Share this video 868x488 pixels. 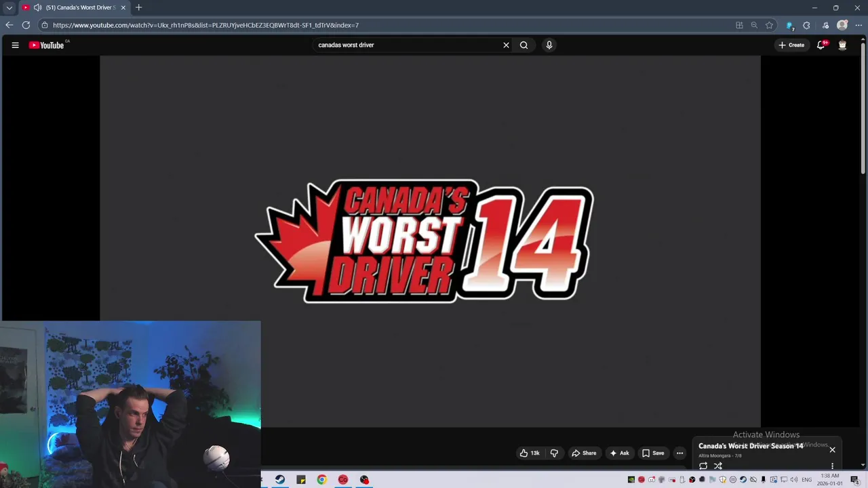coord(584,453)
